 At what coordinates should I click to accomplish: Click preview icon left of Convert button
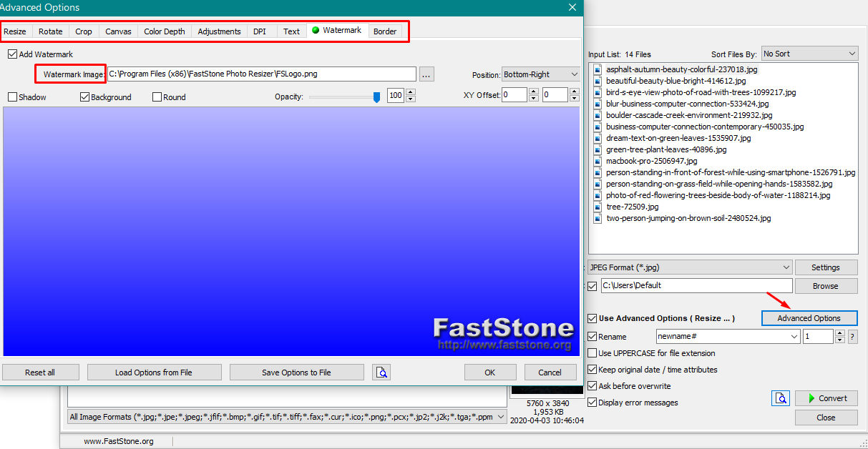coord(781,398)
